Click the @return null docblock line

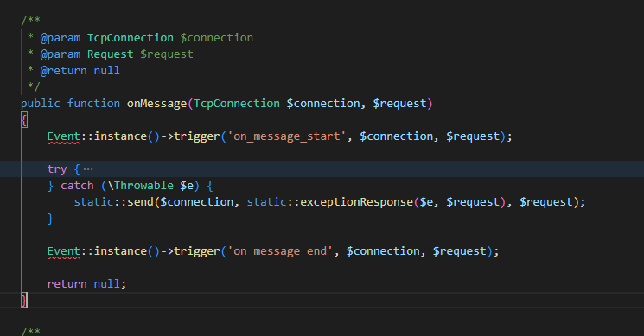pos(80,71)
